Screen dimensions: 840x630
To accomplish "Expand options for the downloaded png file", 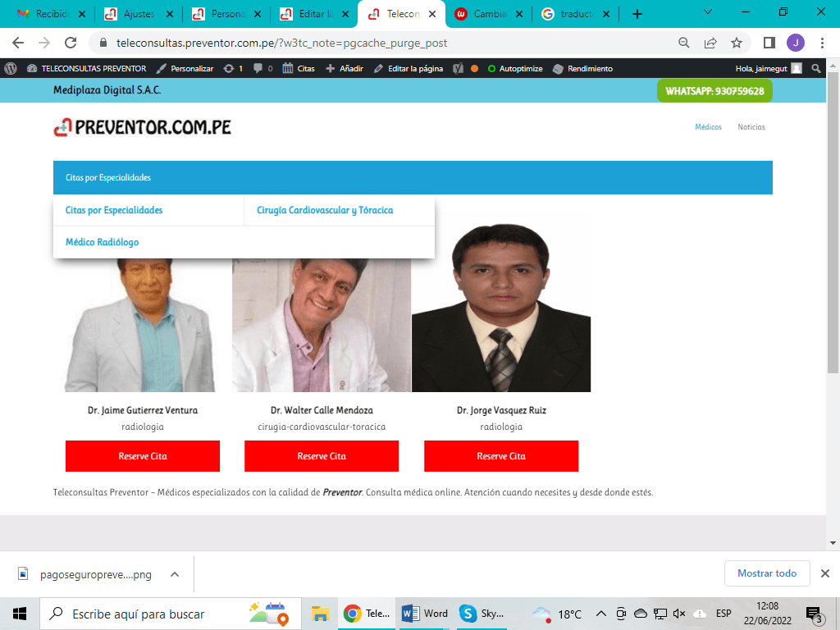I will coord(175,574).
